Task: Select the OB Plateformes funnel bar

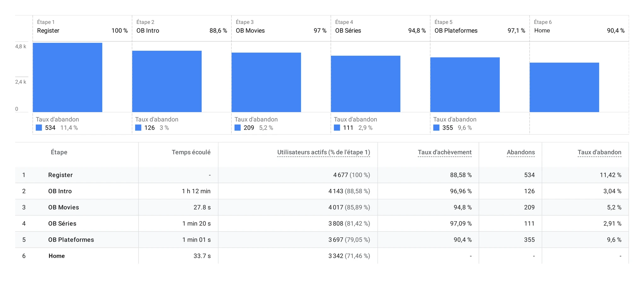Action: [x=465, y=85]
